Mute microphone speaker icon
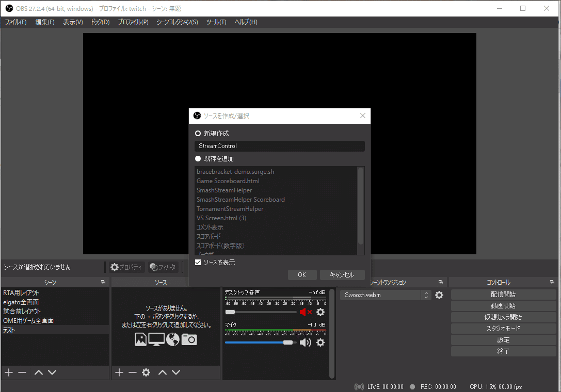The image size is (561, 392). [305, 342]
